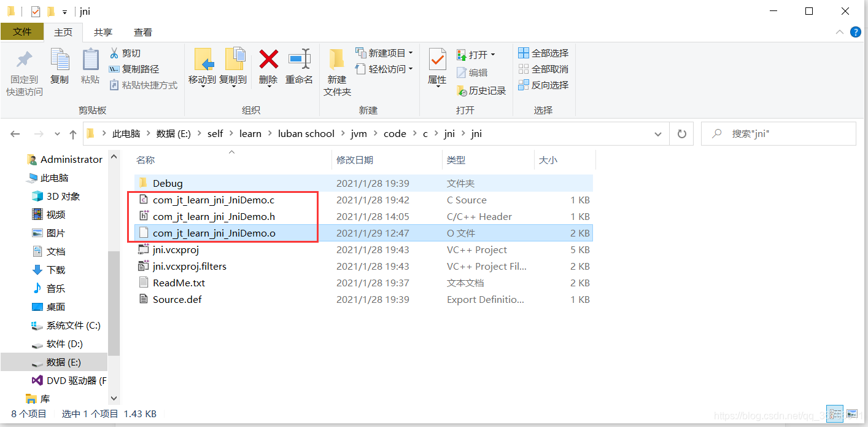The image size is (868, 427).
Task: Select ReadMe.txt file
Action: [x=363, y=283]
